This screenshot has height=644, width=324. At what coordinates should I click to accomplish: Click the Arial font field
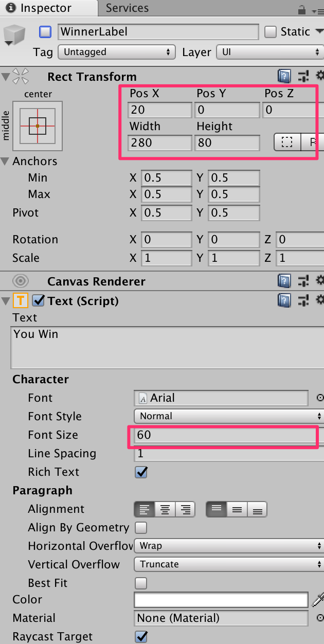pos(221,398)
